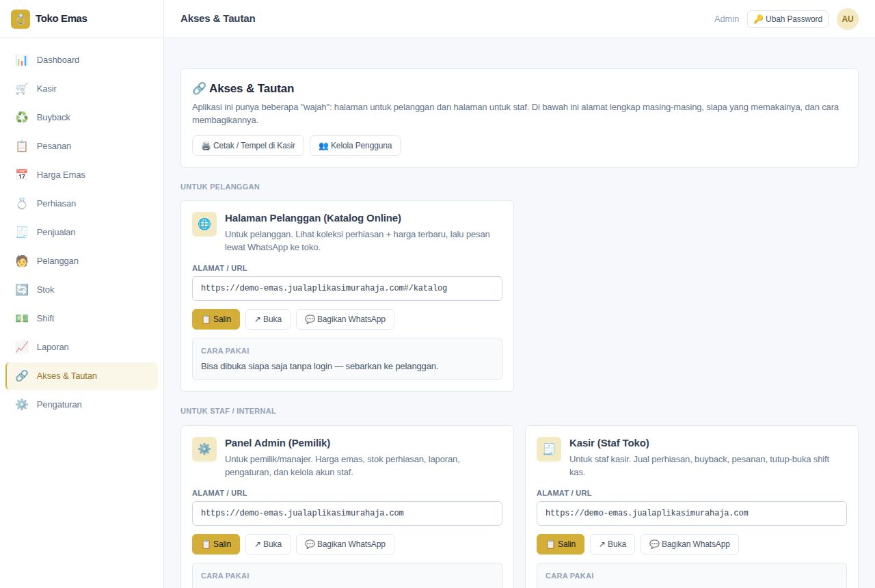This screenshot has width=875, height=588.
Task: Open the Kasir Staf Toko link with Buka
Action: (x=612, y=544)
